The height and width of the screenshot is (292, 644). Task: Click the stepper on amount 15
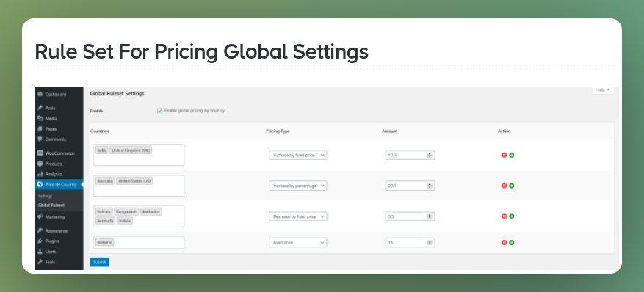(430, 242)
